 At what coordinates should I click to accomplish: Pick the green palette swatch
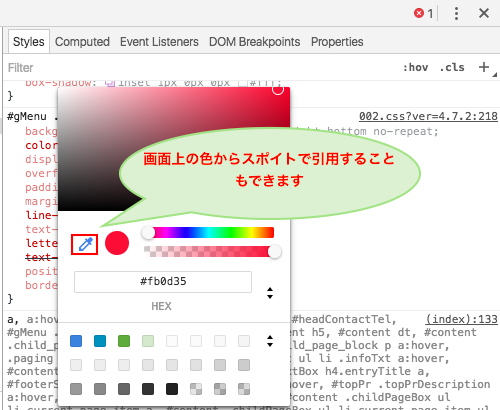click(x=124, y=341)
